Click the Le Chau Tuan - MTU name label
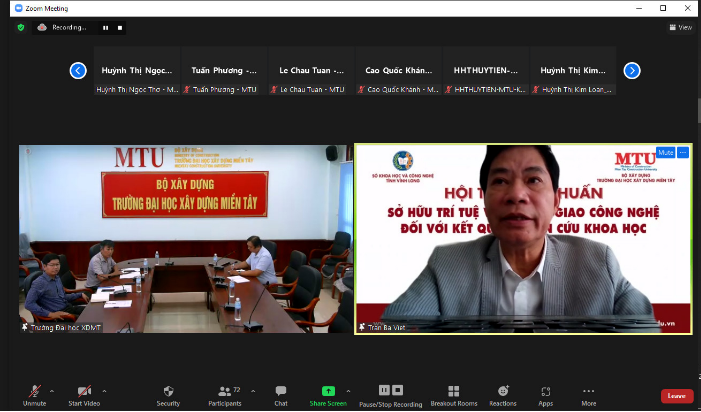Screen dimensions: 701x412 pyautogui.click(x=312, y=89)
